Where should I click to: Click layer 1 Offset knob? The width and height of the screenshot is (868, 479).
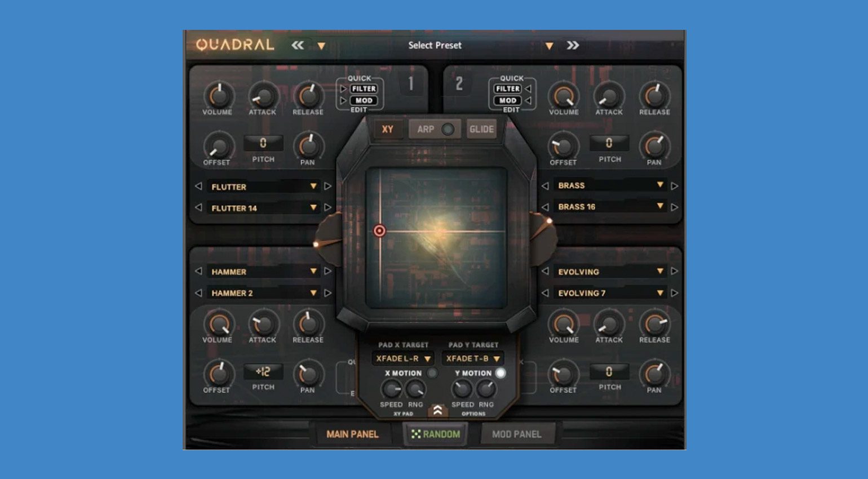click(x=218, y=146)
